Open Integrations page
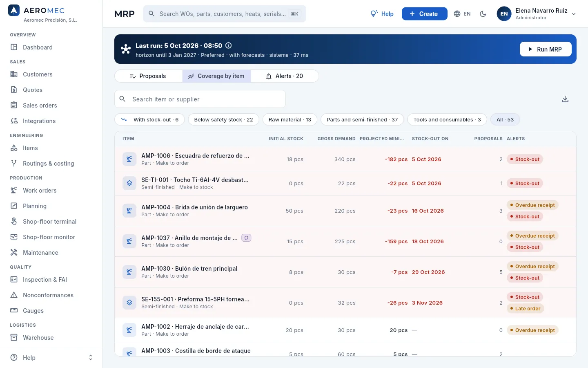The image size is (588, 368). click(x=51, y=121)
